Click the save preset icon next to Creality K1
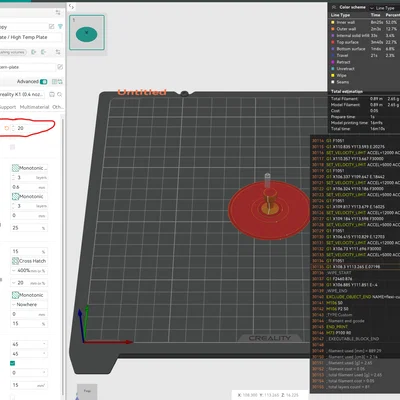400x400 pixels. pos(52,95)
